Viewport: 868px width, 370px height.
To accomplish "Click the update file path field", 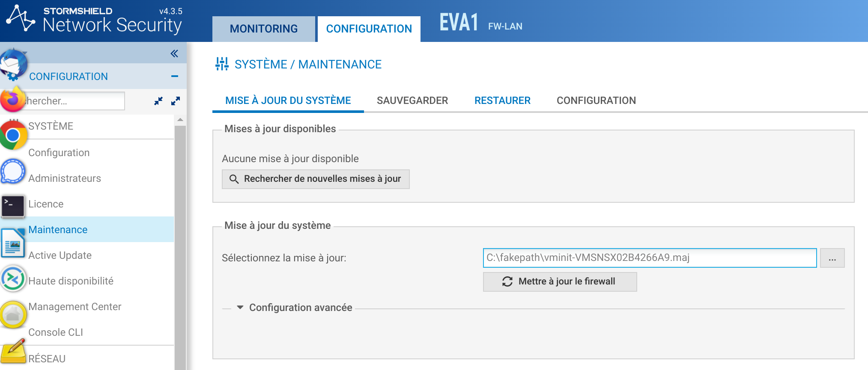I will pos(649,258).
